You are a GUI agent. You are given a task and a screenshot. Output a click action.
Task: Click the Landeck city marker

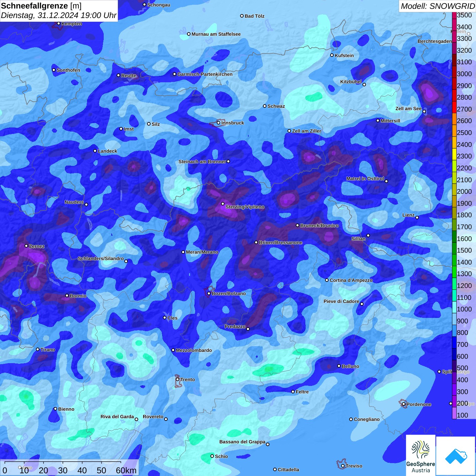click(x=95, y=151)
